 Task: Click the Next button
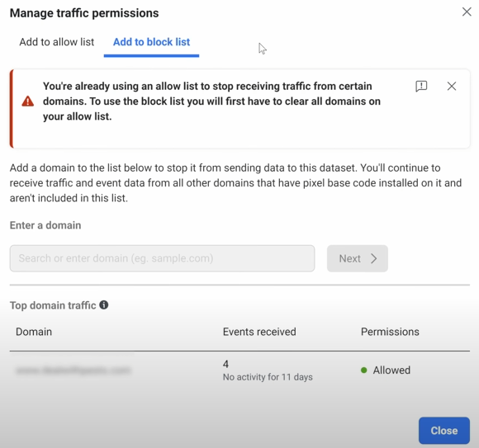pos(358,258)
